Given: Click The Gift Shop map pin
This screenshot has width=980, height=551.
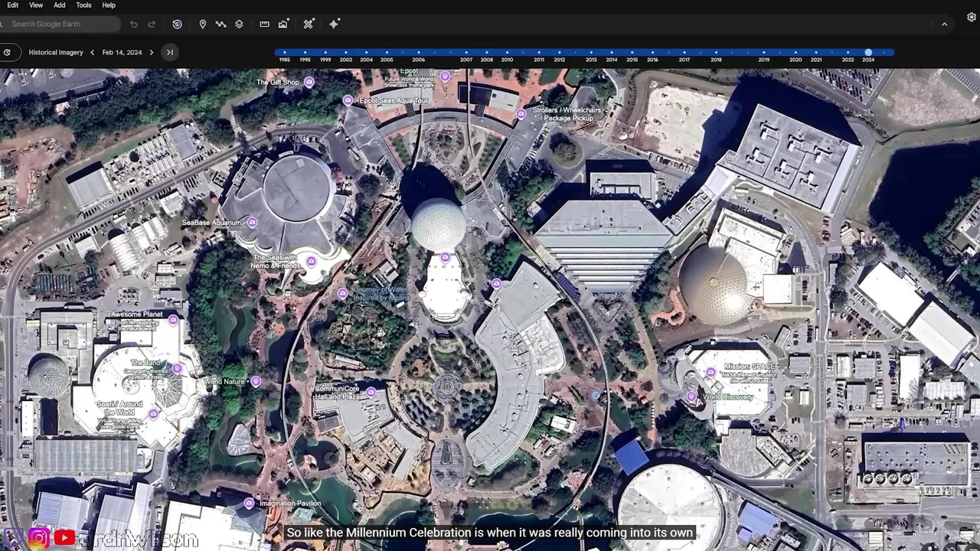Looking at the screenshot, I should (309, 82).
